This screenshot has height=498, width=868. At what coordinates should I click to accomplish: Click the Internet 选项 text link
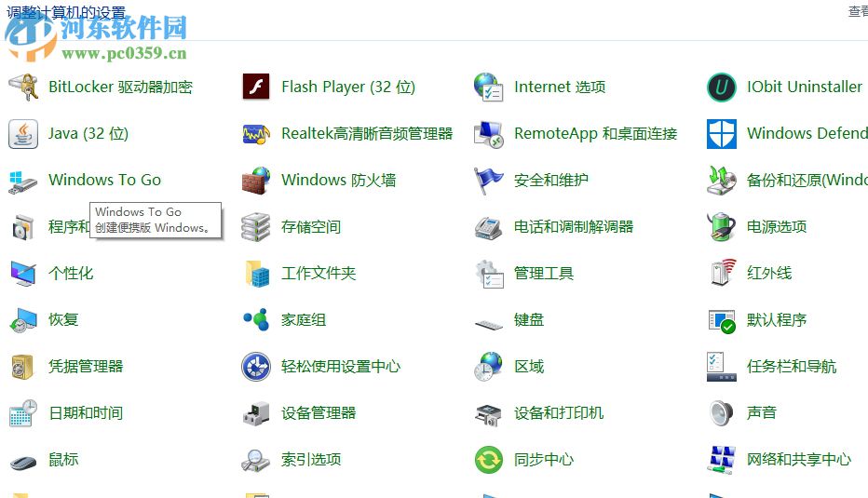(x=560, y=87)
